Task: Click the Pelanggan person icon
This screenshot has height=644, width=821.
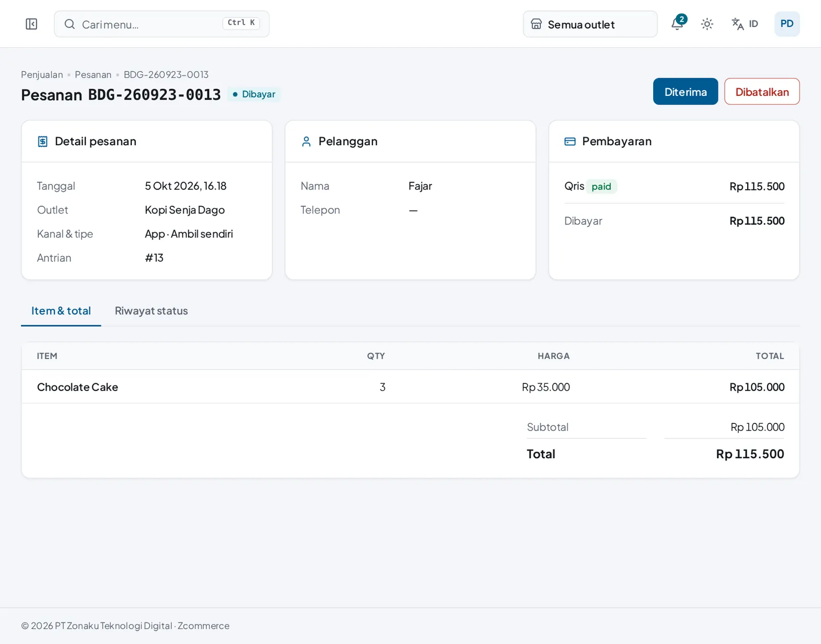Action: (x=306, y=142)
